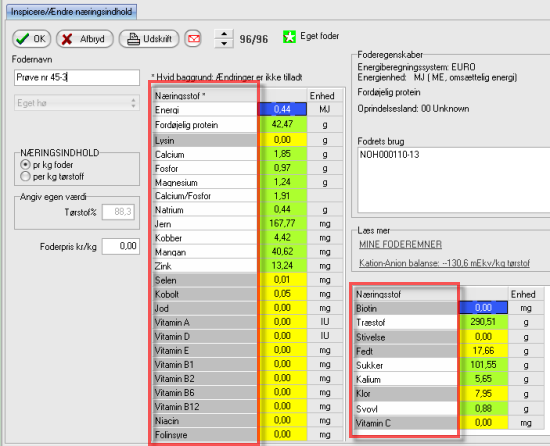
Task: Switch to Inspicere/Ændre næringsindhold tab
Action: [71, 12]
